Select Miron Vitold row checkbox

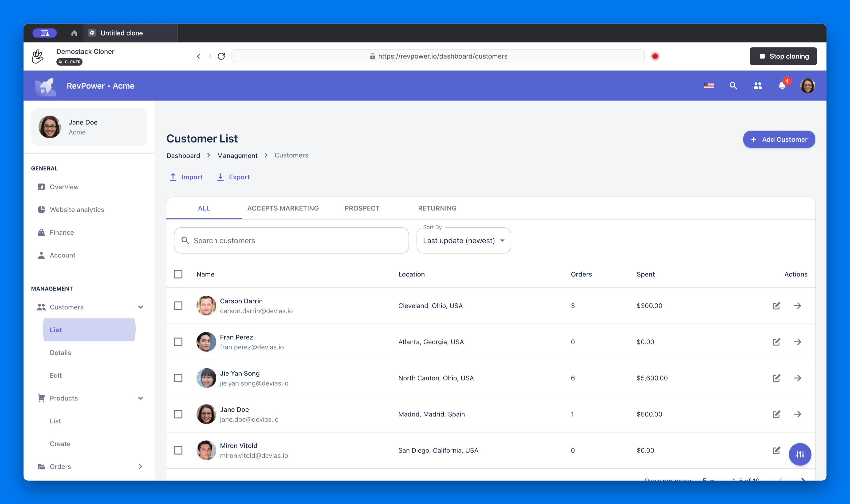(x=178, y=450)
